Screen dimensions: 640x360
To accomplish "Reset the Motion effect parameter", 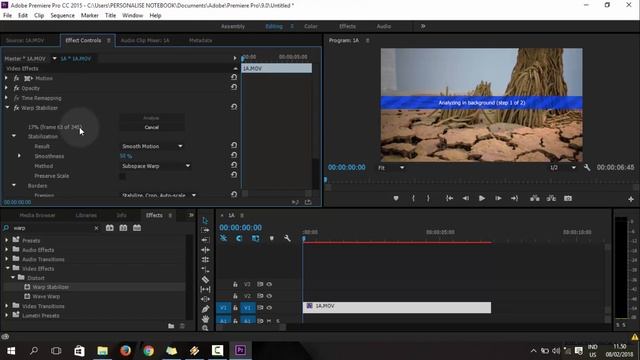I will click(234, 77).
